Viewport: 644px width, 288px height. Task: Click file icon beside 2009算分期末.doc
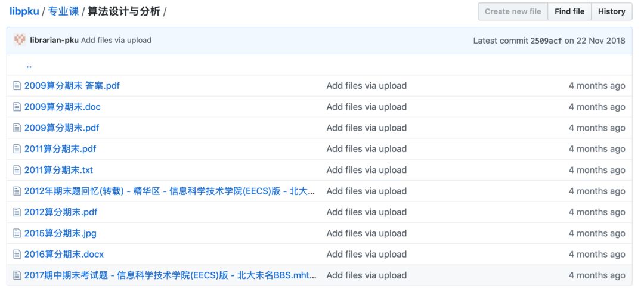point(17,107)
